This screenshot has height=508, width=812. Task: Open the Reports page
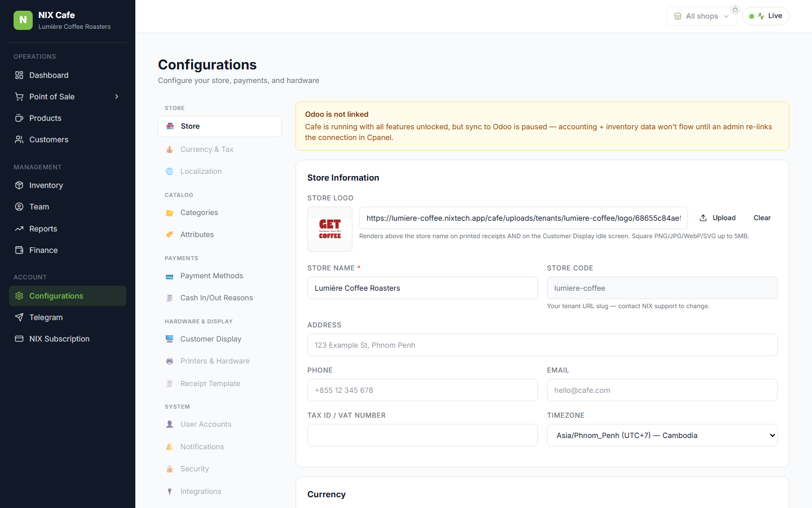[x=68, y=229]
